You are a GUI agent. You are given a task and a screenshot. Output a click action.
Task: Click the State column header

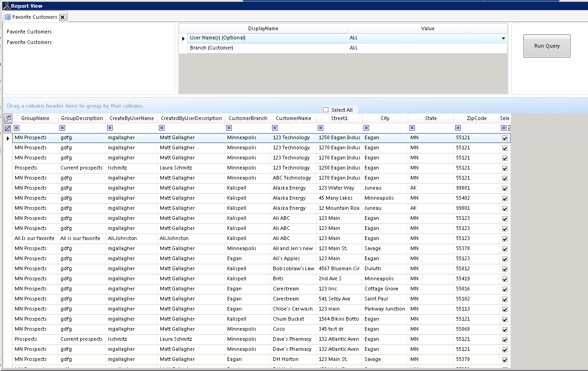click(x=431, y=118)
